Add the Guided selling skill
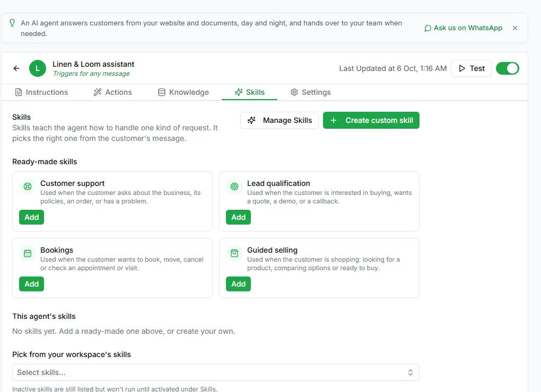 click(x=239, y=284)
